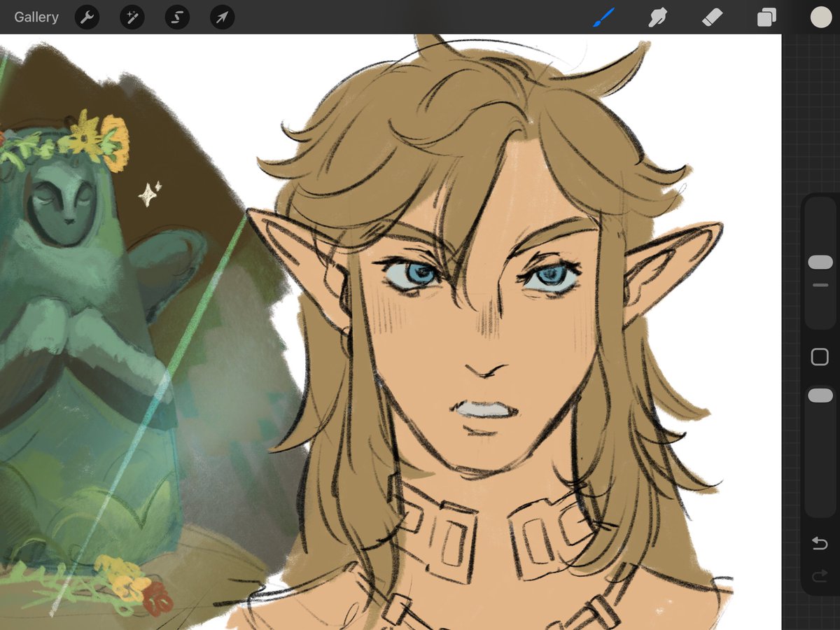
Task: Activate the Transform arrow tool
Action: [x=222, y=17]
